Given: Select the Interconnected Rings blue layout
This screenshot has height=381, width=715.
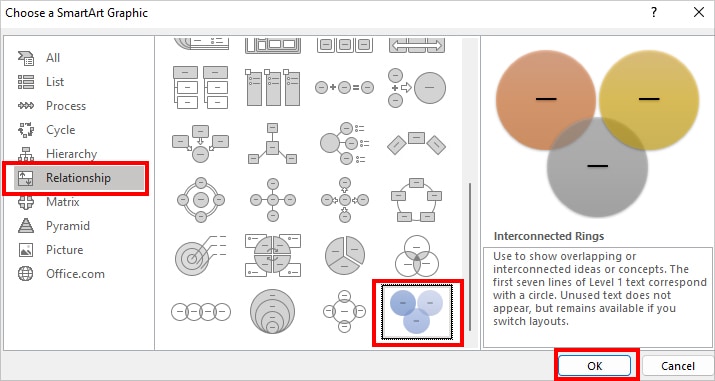Looking at the screenshot, I should point(417,312).
